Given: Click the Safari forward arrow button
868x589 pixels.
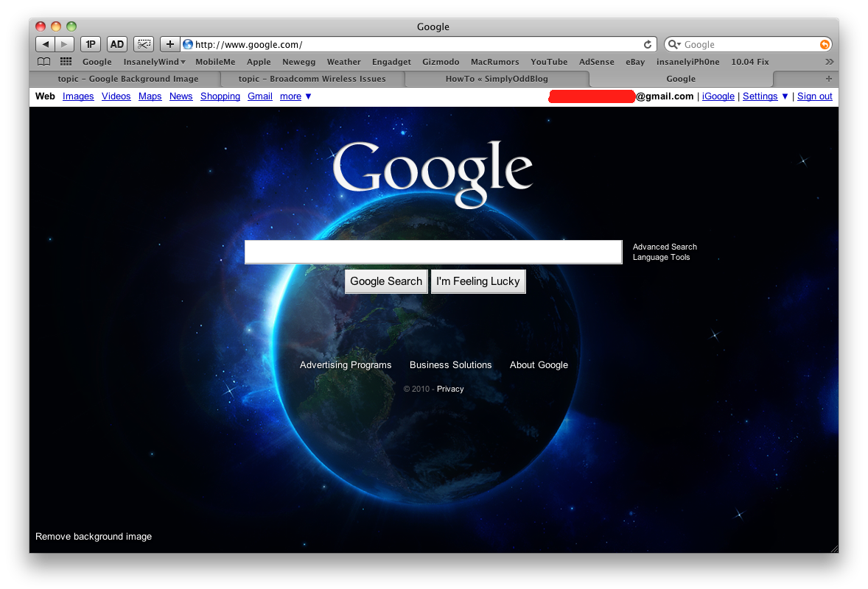Looking at the screenshot, I should click(x=64, y=44).
